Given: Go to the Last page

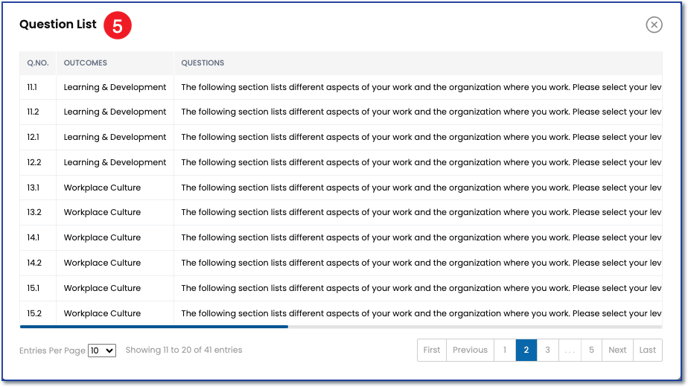Looking at the screenshot, I should tap(648, 350).
